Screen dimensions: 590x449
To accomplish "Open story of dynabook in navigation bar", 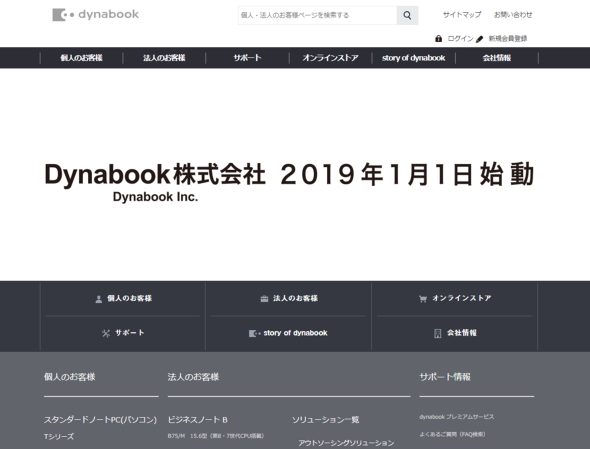I will pos(414,58).
